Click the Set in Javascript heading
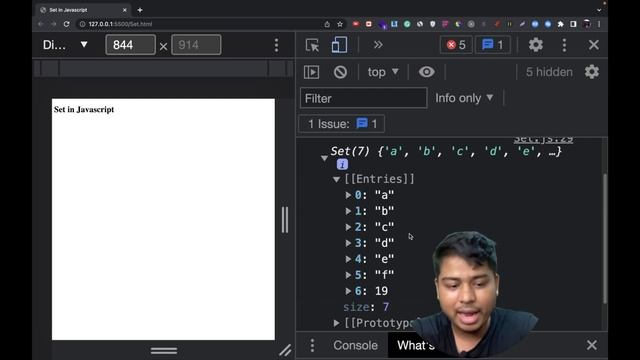The height and width of the screenshot is (360, 640). tap(84, 109)
